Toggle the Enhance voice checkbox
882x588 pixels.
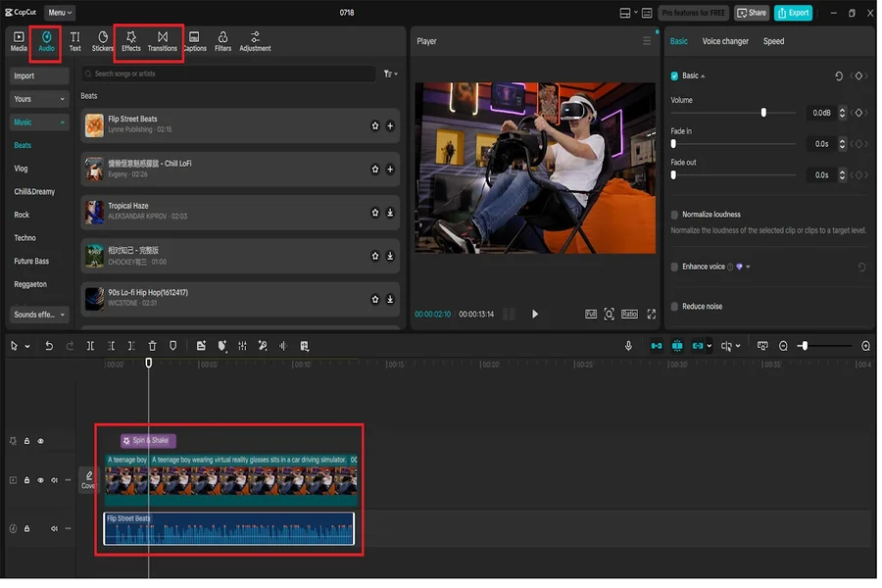674,267
